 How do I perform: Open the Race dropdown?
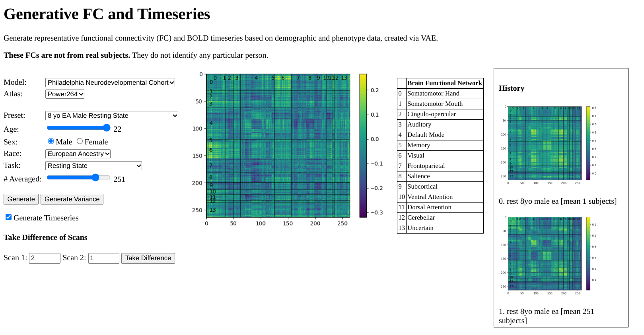coord(78,154)
